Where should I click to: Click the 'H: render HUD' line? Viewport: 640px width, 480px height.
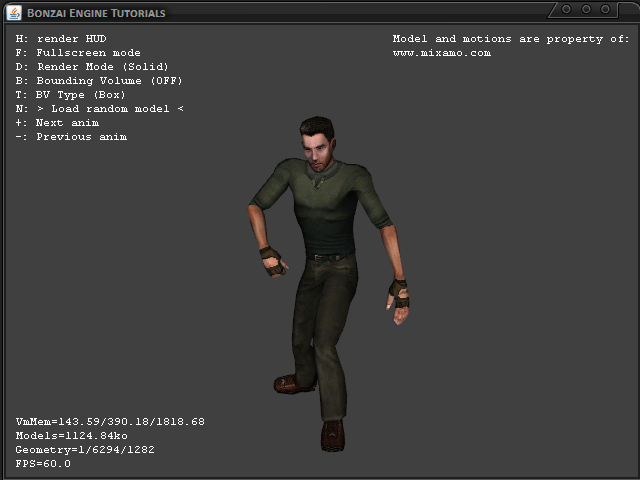[x=61, y=39]
